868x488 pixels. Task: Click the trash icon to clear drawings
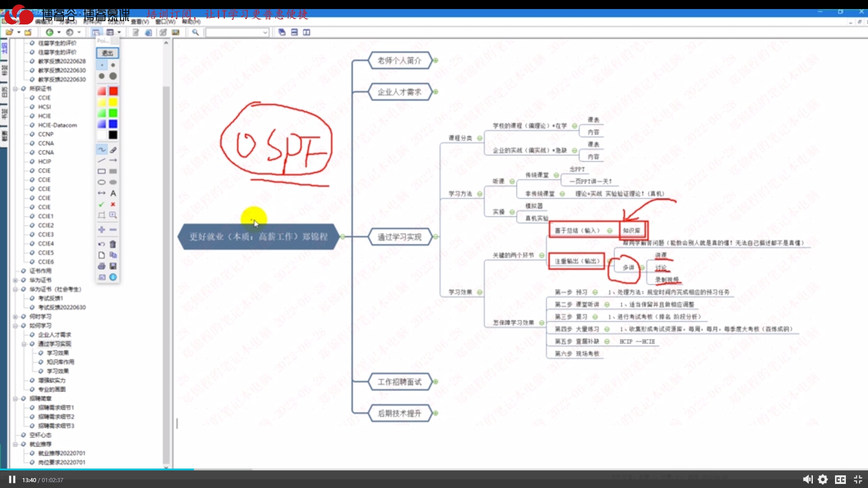[113, 244]
